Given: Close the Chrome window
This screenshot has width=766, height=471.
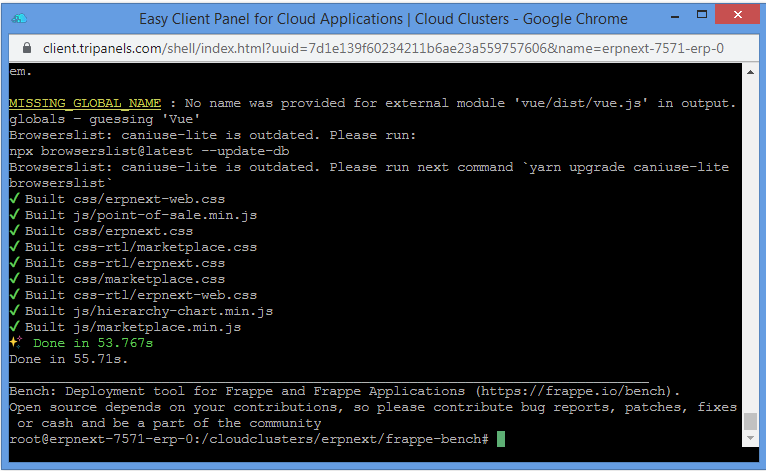Looking at the screenshot, I should (x=738, y=14).
